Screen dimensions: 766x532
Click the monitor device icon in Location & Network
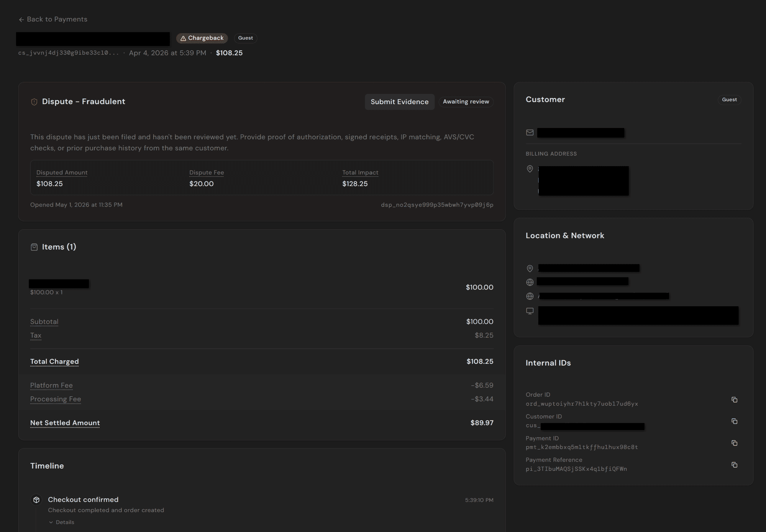[x=530, y=311]
